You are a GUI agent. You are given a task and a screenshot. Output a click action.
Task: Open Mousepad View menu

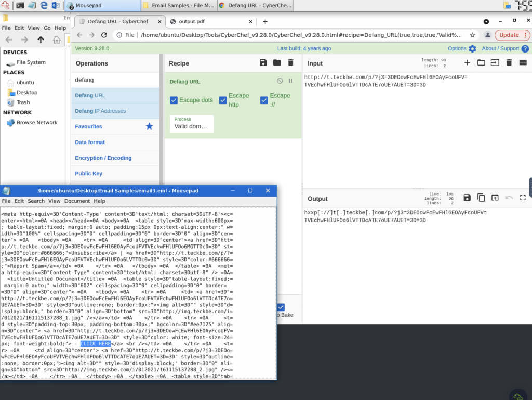[x=54, y=201]
